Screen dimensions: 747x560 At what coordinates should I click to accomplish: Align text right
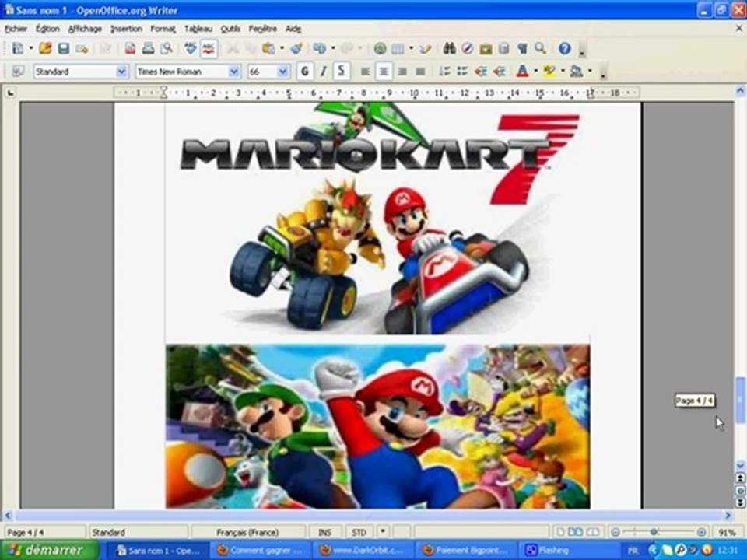[x=402, y=72]
